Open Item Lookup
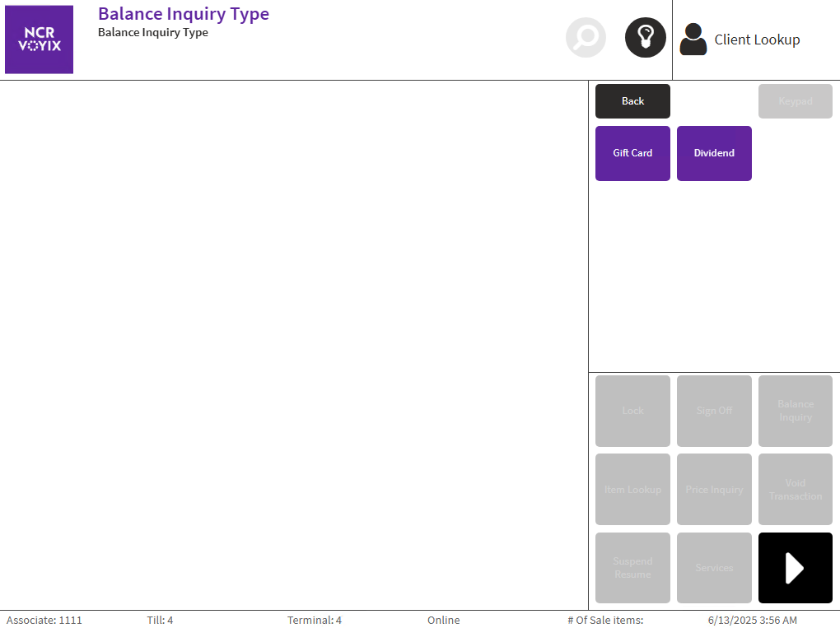840x628 pixels. click(632, 490)
